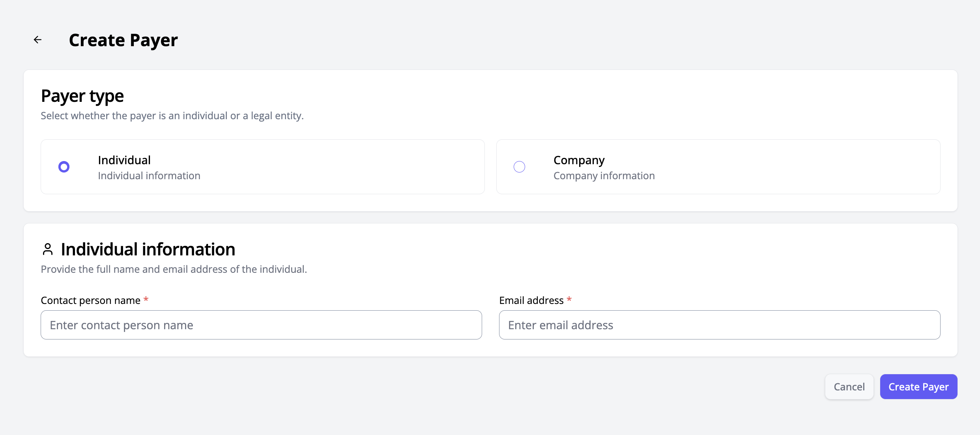Click the red asterisk beside Contact person name
The width and height of the screenshot is (980, 435).
pos(146,300)
